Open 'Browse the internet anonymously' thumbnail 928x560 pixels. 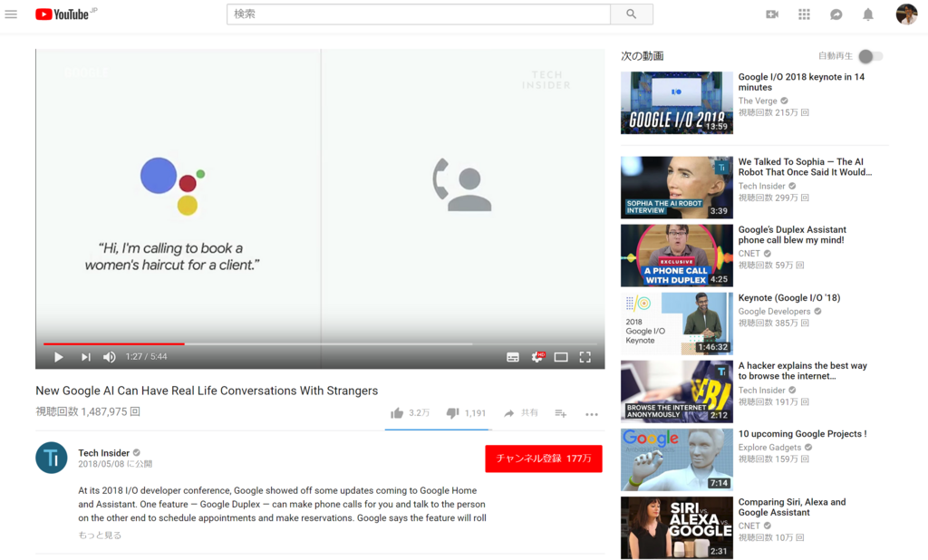[676, 391]
